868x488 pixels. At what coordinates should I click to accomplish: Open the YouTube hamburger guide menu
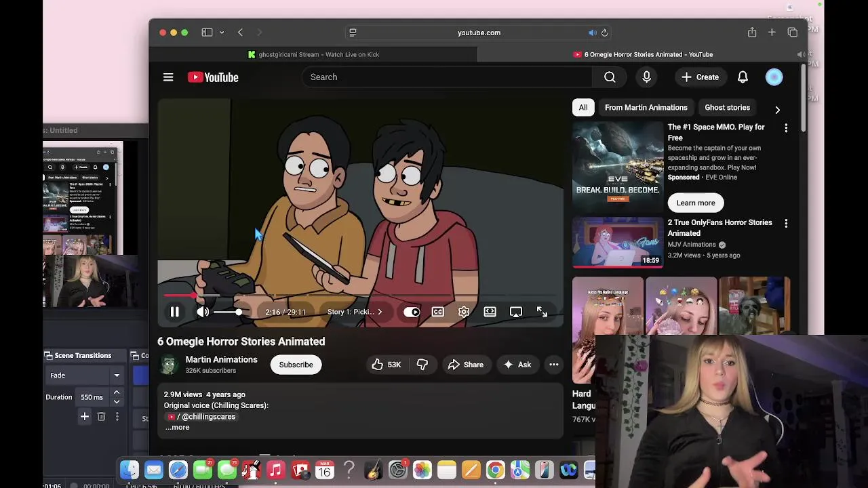168,77
